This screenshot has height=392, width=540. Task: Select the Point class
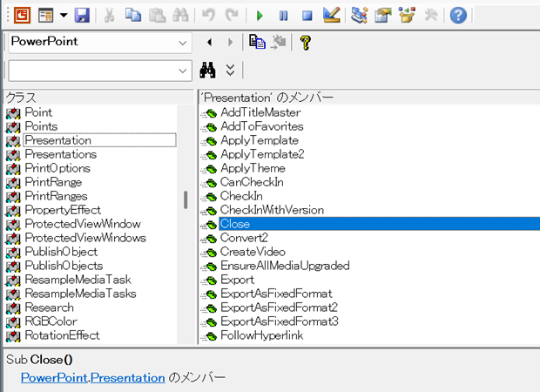click(x=38, y=112)
